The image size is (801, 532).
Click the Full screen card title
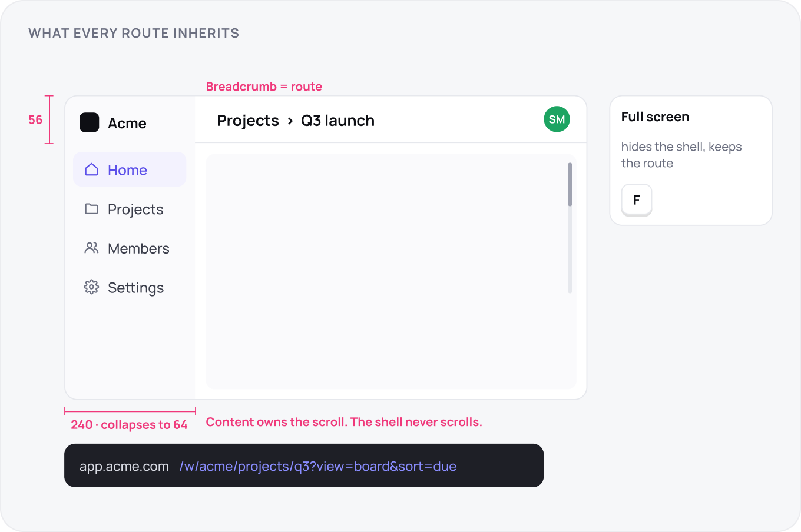655,117
